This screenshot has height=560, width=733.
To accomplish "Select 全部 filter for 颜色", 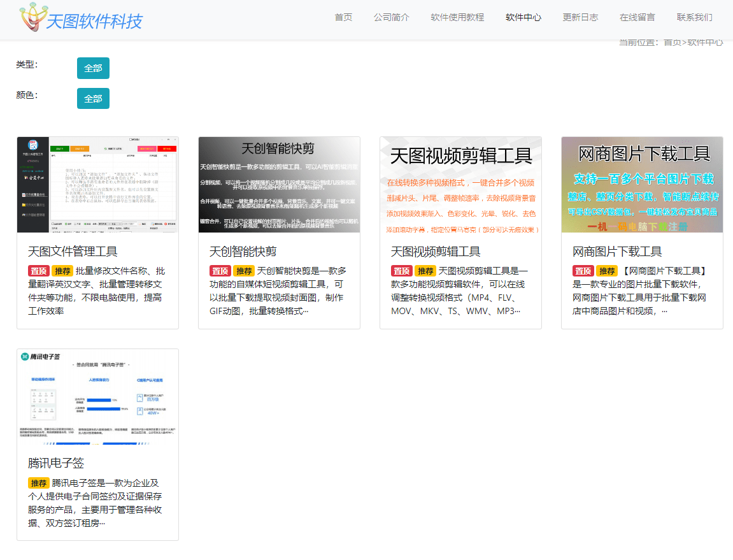I will pyautogui.click(x=93, y=98).
